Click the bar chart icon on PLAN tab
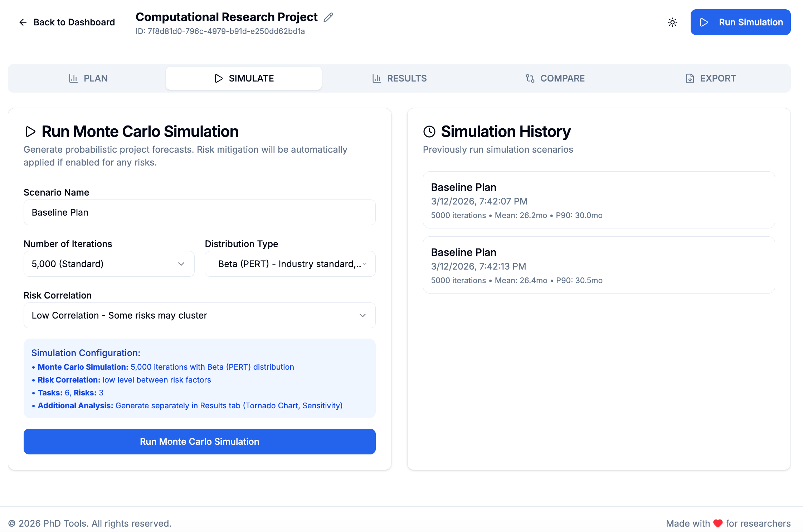803x532 pixels. tap(73, 78)
